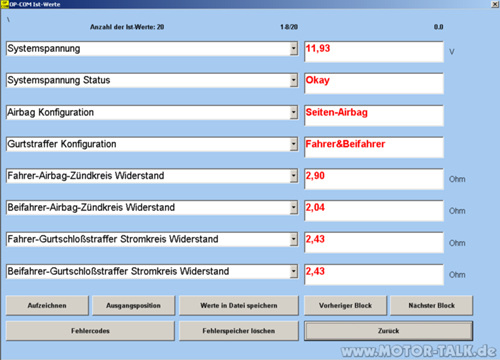This screenshot has width=500, height=360.
Task: Open Fahrer-Gurtschloßstraffer Stromkreis dropdown arrow
Action: point(294,239)
